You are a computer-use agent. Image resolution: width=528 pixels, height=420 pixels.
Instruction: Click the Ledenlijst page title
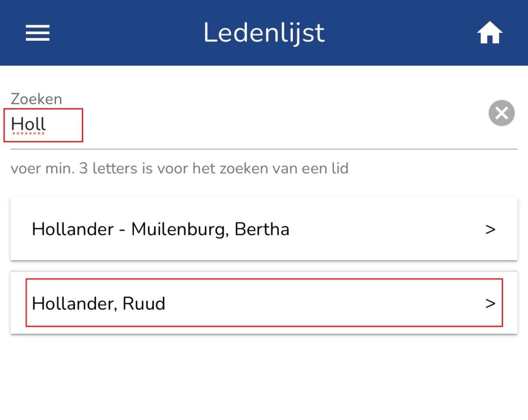point(264,33)
